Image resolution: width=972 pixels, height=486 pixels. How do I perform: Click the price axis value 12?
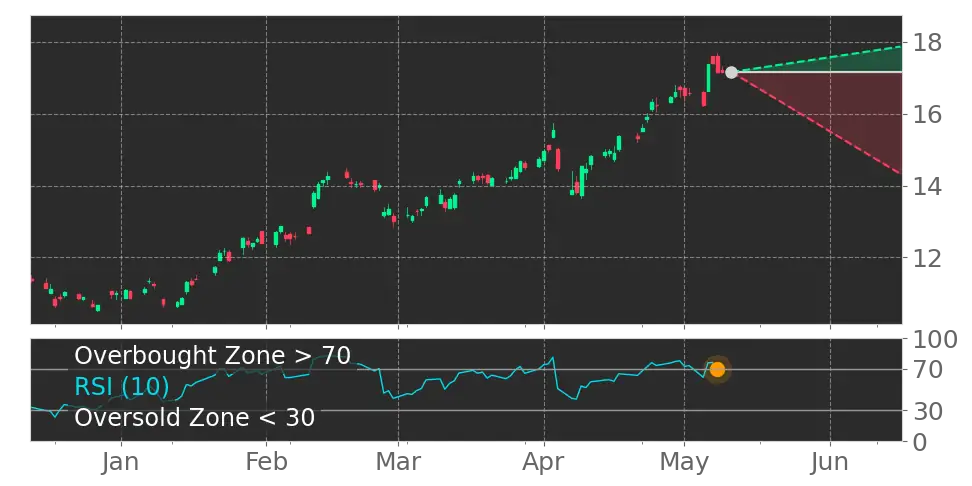coord(927,258)
